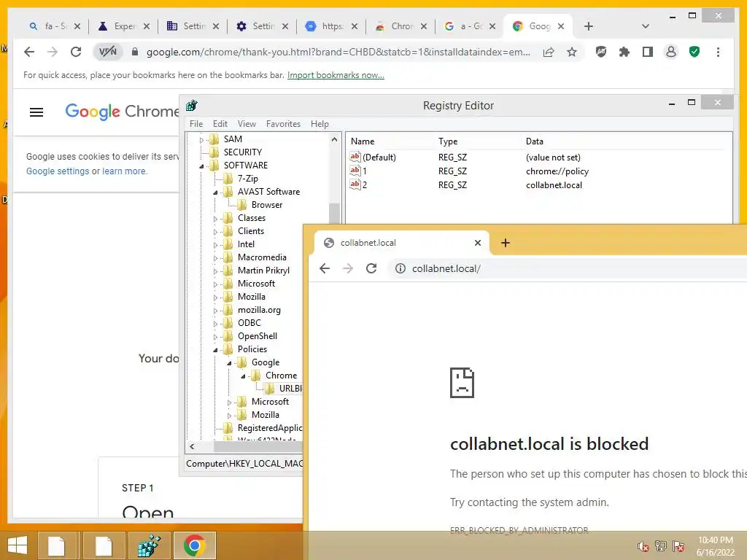Screen dimensions: 747x560
Task: Select (Default) registry value
Action: [x=379, y=157]
